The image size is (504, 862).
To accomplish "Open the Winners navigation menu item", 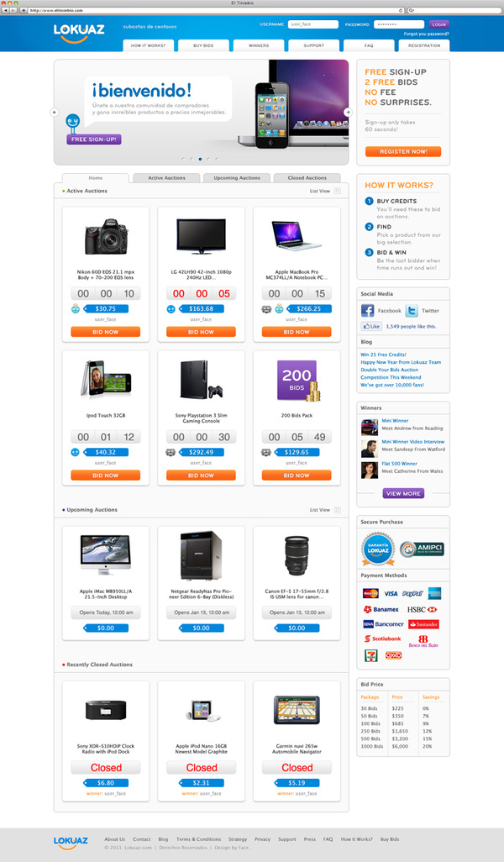I will (259, 45).
